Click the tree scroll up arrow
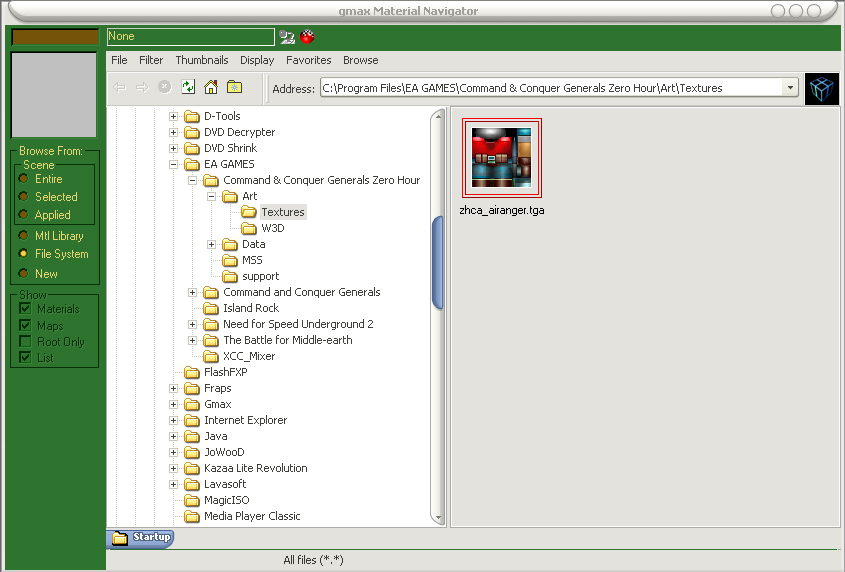 tap(438, 116)
